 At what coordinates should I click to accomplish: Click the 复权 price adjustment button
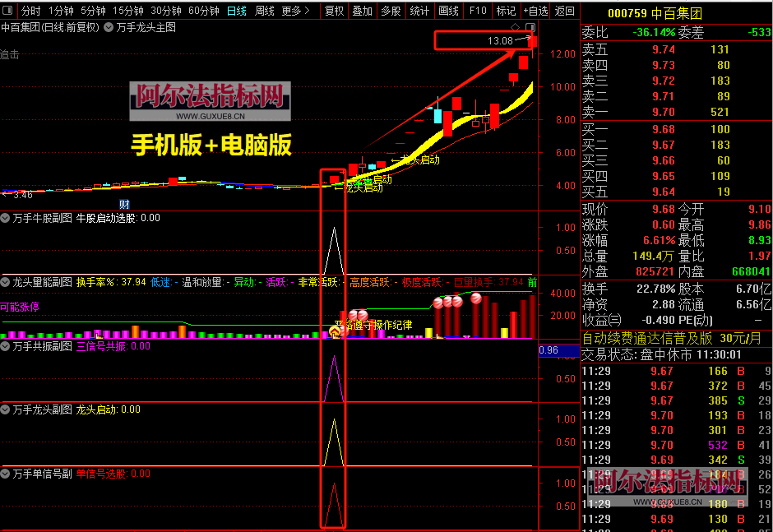click(335, 10)
